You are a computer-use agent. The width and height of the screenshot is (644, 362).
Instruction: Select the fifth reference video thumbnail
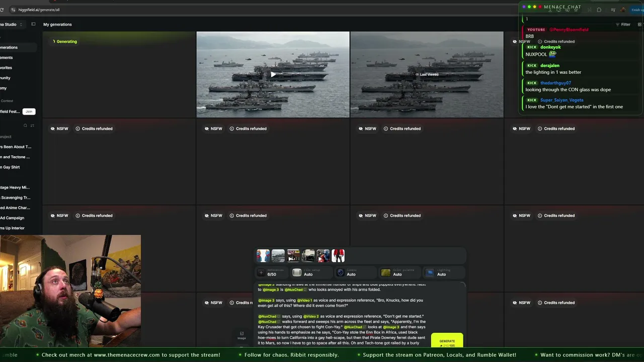323,256
